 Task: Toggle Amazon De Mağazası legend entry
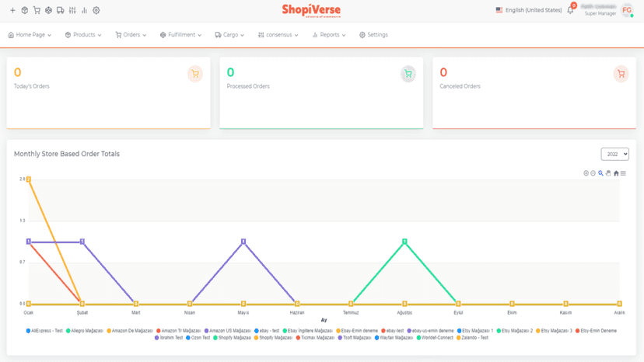[130, 331]
